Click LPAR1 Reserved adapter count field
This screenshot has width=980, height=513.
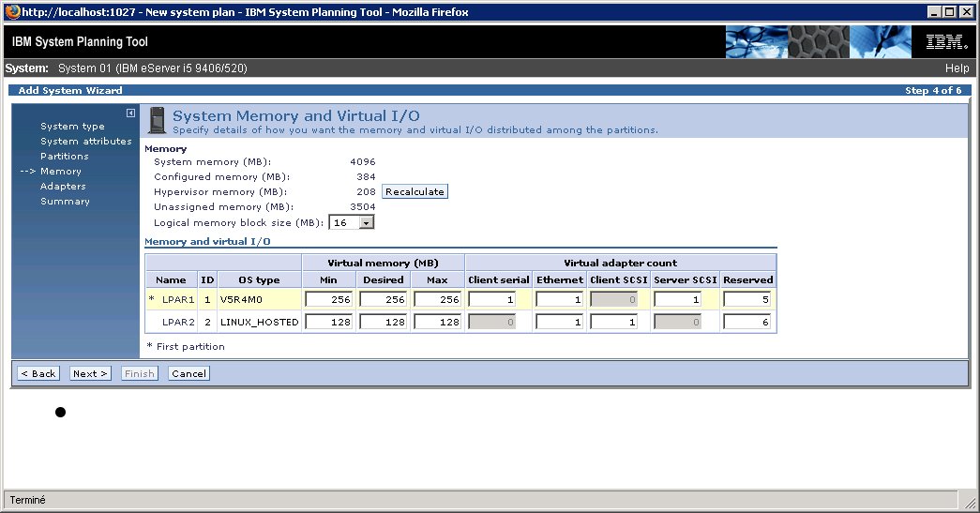[746, 300]
